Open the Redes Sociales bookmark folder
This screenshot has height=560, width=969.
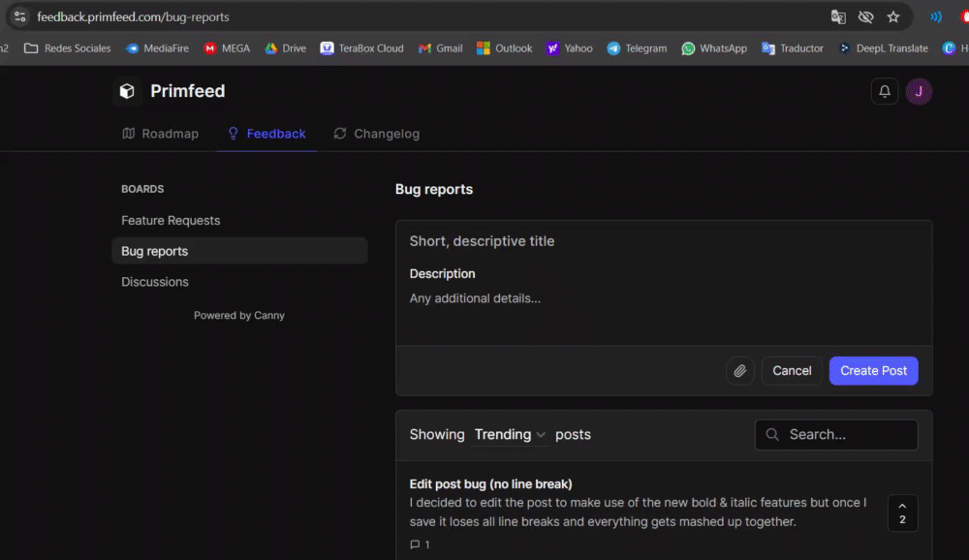coord(68,48)
